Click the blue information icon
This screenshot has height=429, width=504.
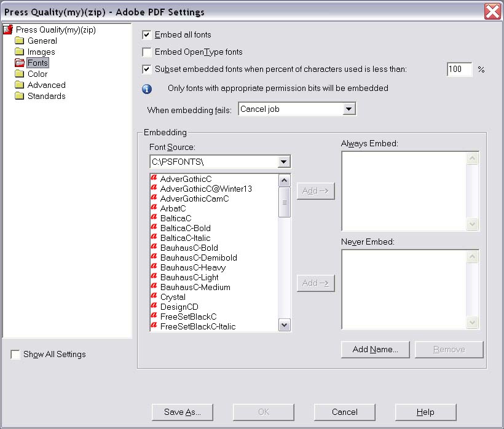pyautogui.click(x=147, y=89)
